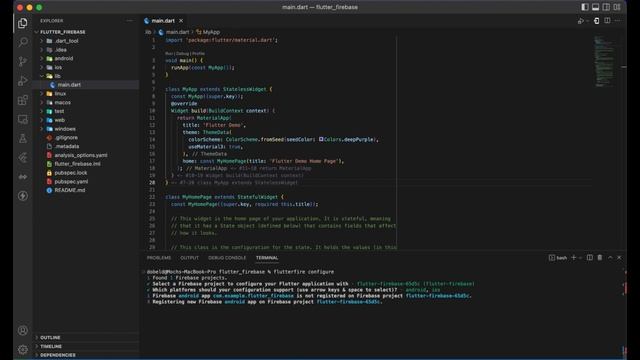This screenshot has width=640, height=360.
Task: Expand the DEPENDENCIES section
Action: (x=58, y=355)
